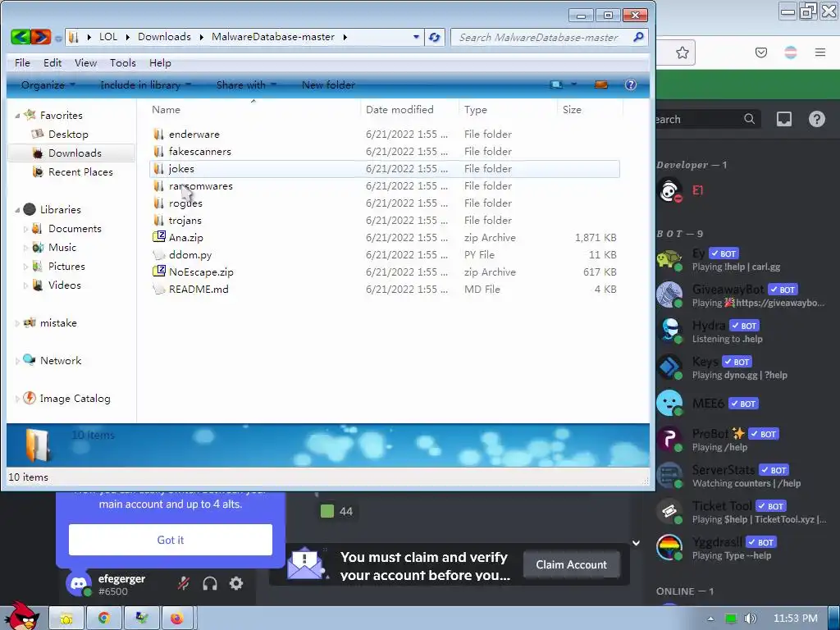Select Image Catalog in navigation pane

(75, 399)
